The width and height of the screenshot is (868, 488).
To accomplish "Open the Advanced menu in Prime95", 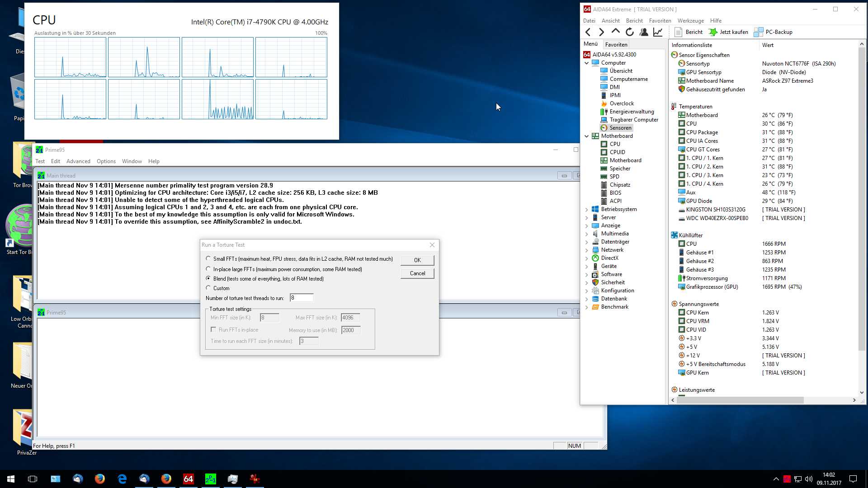I will tap(78, 161).
